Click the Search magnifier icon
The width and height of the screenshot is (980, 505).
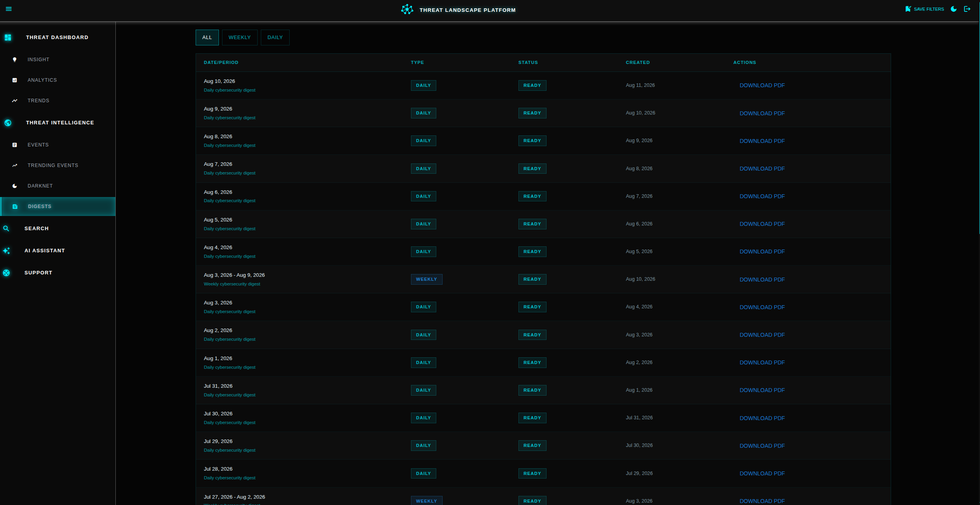(x=6, y=229)
